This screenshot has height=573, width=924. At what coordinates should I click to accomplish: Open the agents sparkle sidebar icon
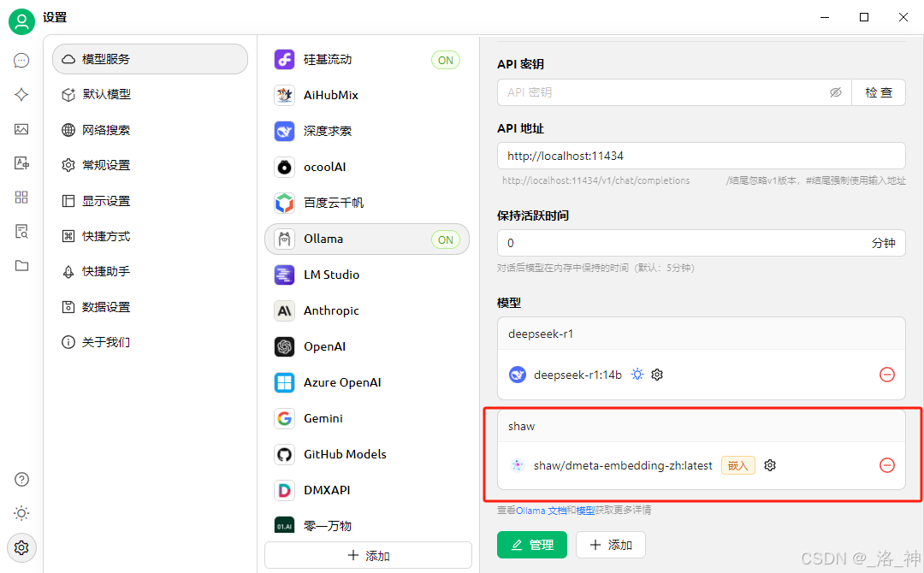tap(21, 95)
